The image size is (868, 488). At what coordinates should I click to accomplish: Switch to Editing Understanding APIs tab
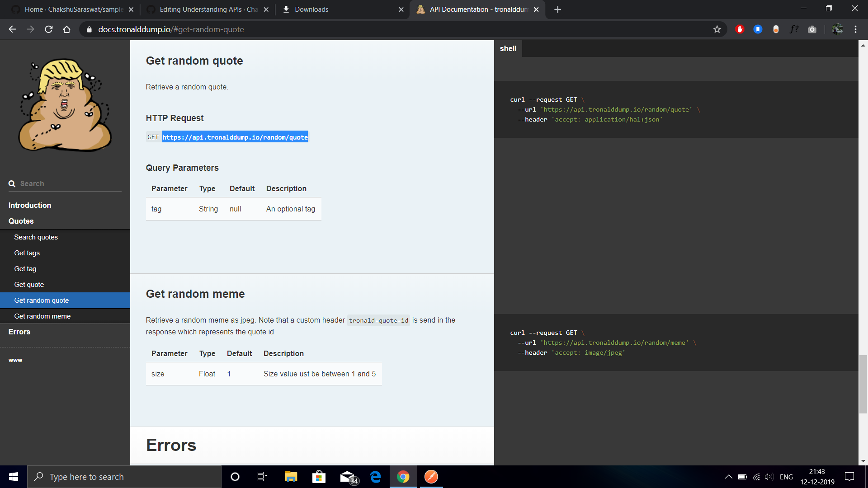pos(208,9)
